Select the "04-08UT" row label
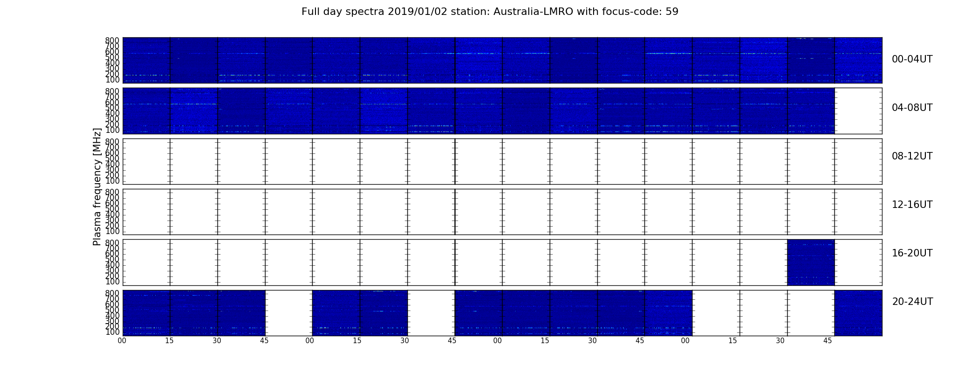This screenshot has height=373, width=980. coord(912,108)
